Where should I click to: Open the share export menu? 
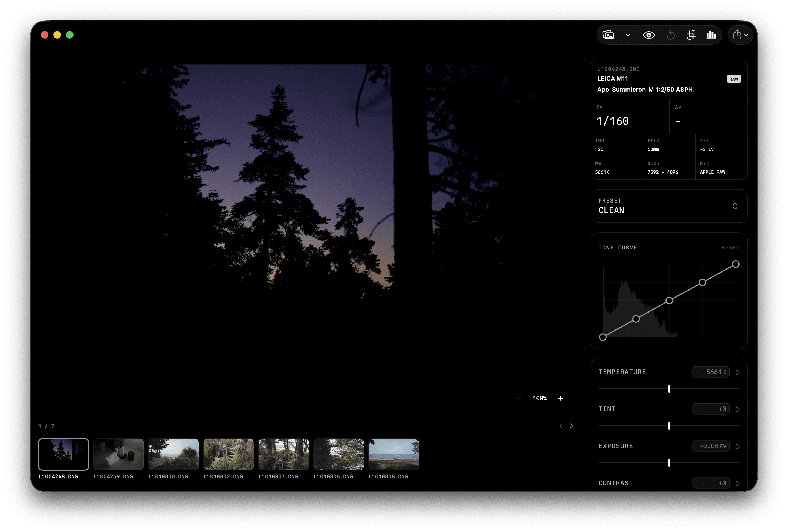point(741,35)
